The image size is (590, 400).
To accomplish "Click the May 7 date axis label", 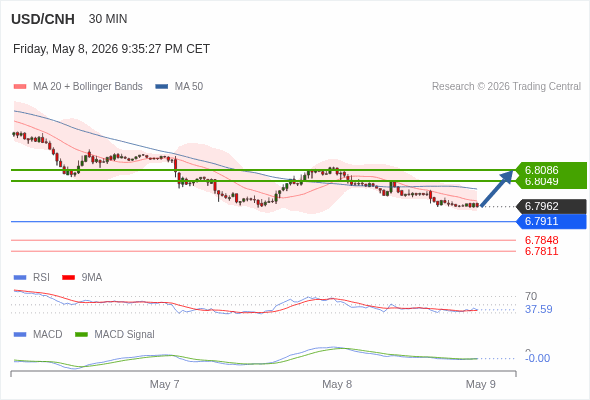I will [164, 384].
